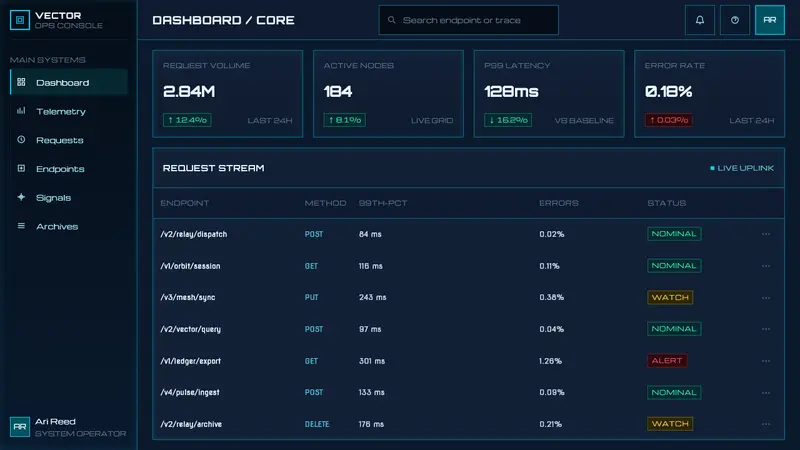The width and height of the screenshot is (800, 450).
Task: Open Telemetry section
Action: 68,111
